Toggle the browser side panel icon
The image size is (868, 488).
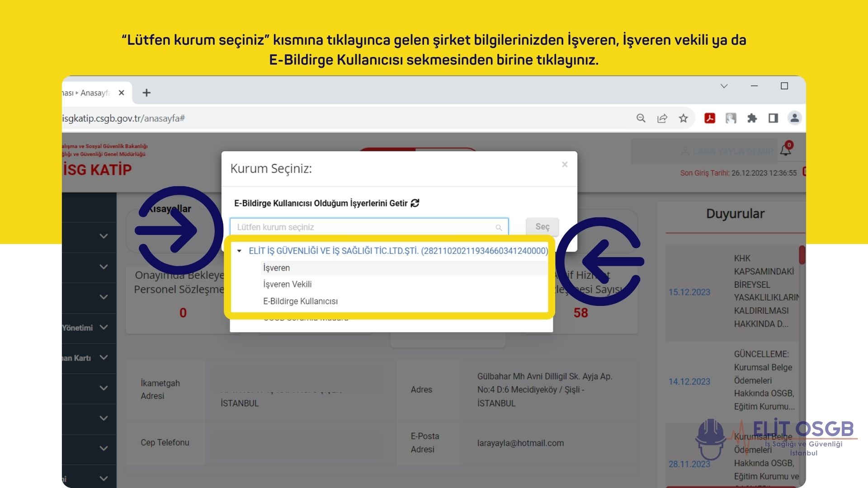[x=773, y=118]
